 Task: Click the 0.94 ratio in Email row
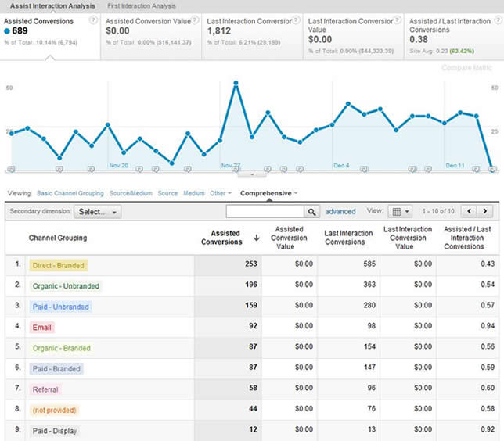(488, 326)
